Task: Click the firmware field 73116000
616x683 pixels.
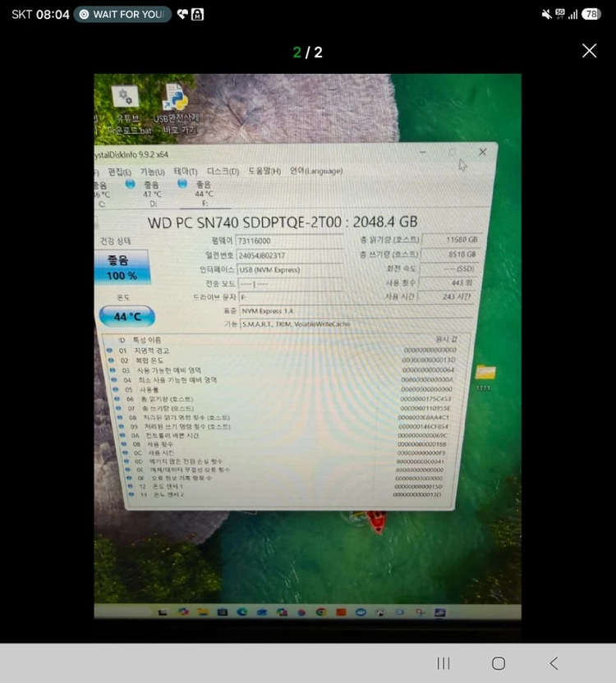Action: tap(289, 241)
